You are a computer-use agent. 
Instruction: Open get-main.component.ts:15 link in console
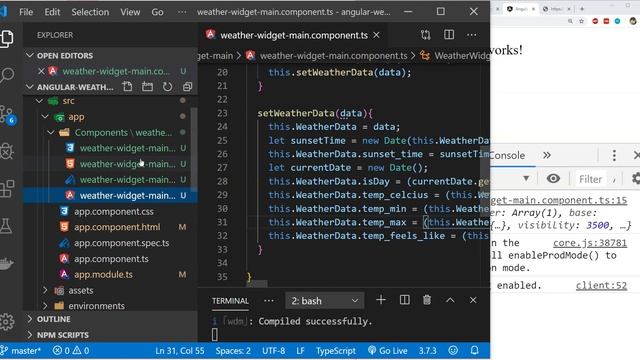pos(559,200)
